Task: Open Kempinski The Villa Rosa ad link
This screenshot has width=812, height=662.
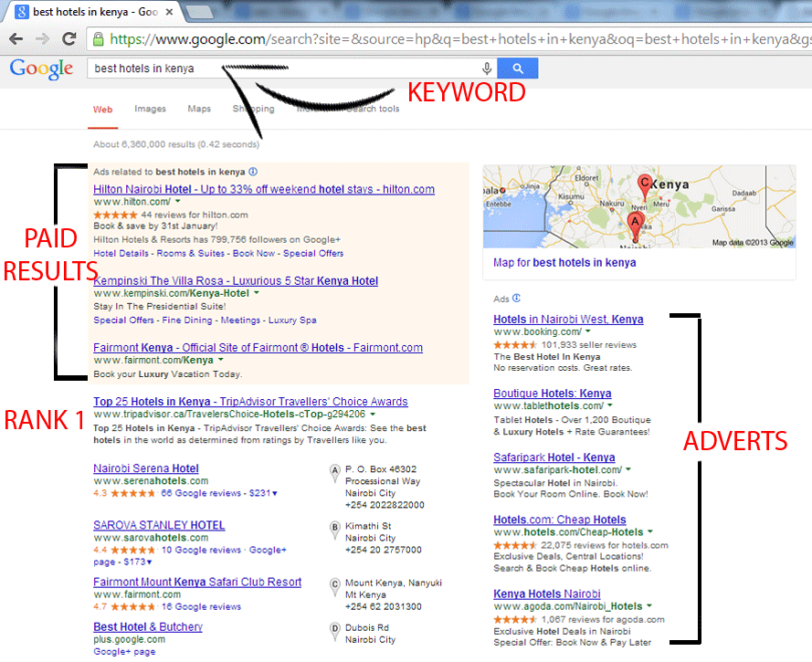Action: (x=236, y=281)
